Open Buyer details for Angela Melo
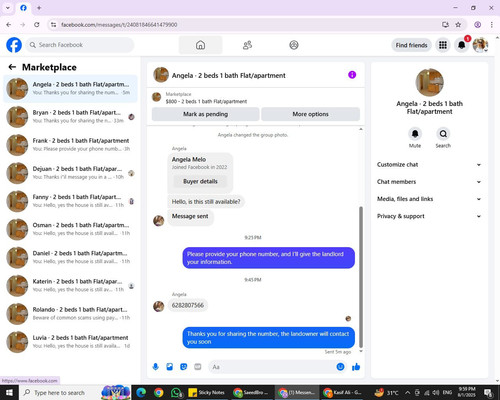The width and height of the screenshot is (500, 400). coord(200,181)
